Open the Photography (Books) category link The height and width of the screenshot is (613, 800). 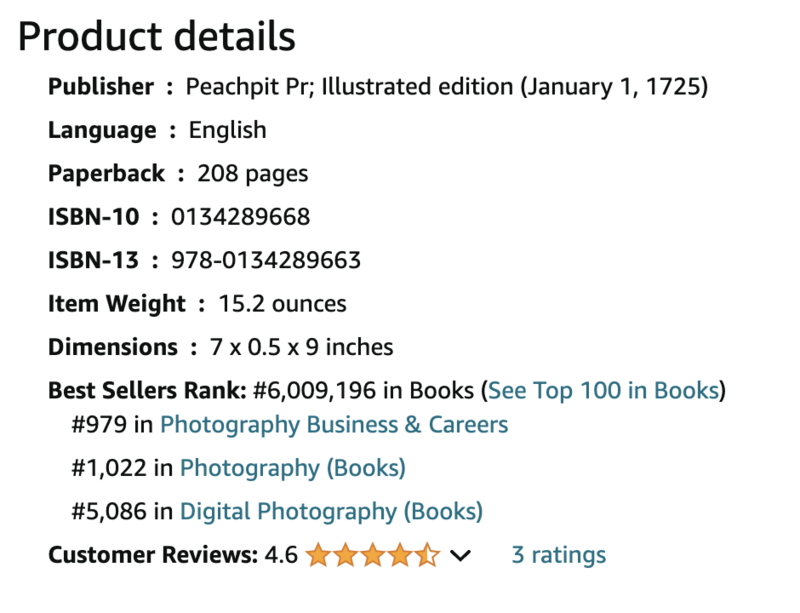pos(293,469)
